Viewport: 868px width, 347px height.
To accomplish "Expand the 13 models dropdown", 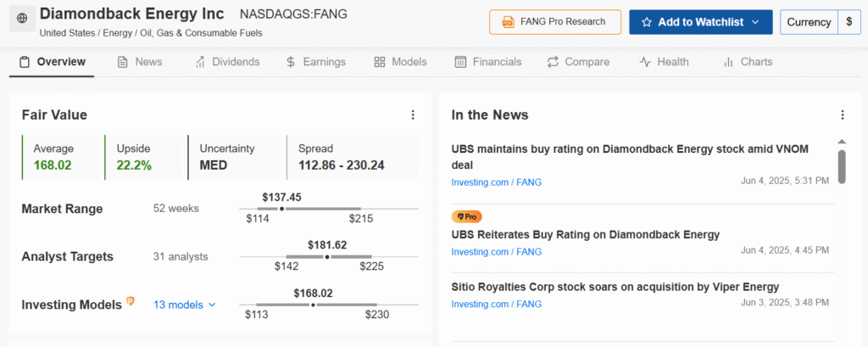I will coord(185,305).
